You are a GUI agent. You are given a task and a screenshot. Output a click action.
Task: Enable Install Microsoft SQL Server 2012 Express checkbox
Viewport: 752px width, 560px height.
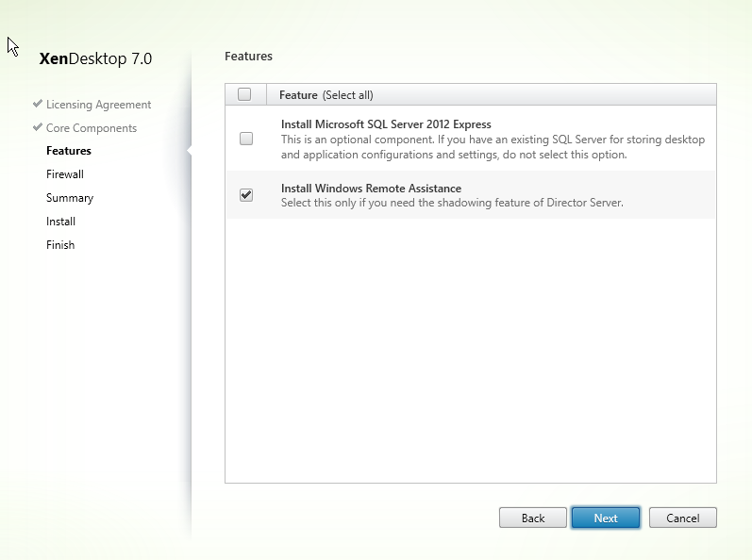(x=246, y=139)
